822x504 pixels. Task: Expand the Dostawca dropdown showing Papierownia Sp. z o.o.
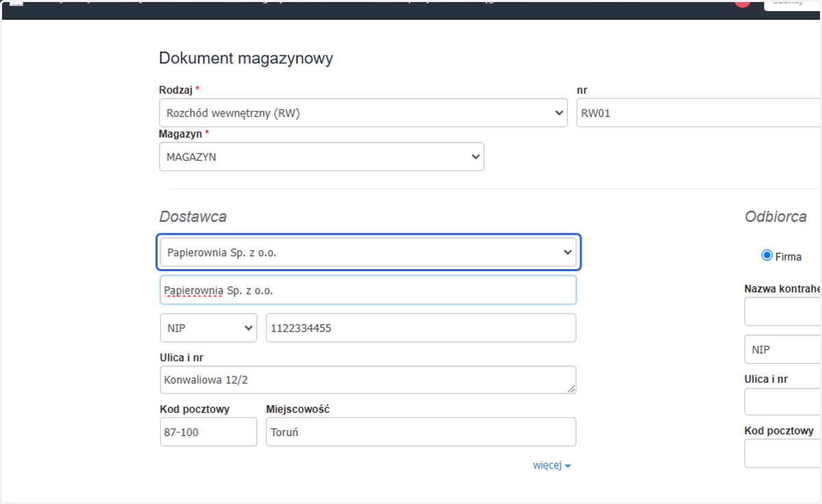(370, 253)
